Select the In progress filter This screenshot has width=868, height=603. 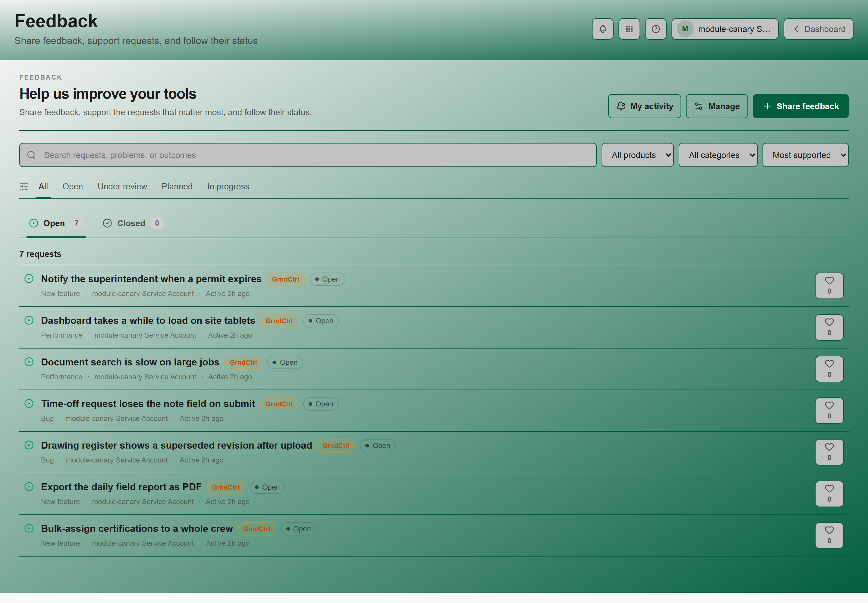[228, 187]
